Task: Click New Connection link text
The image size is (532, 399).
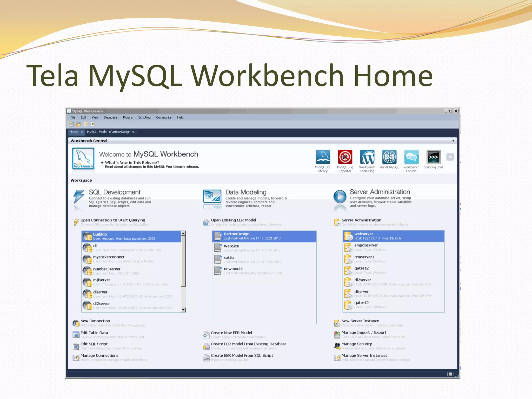Action: pos(95,321)
